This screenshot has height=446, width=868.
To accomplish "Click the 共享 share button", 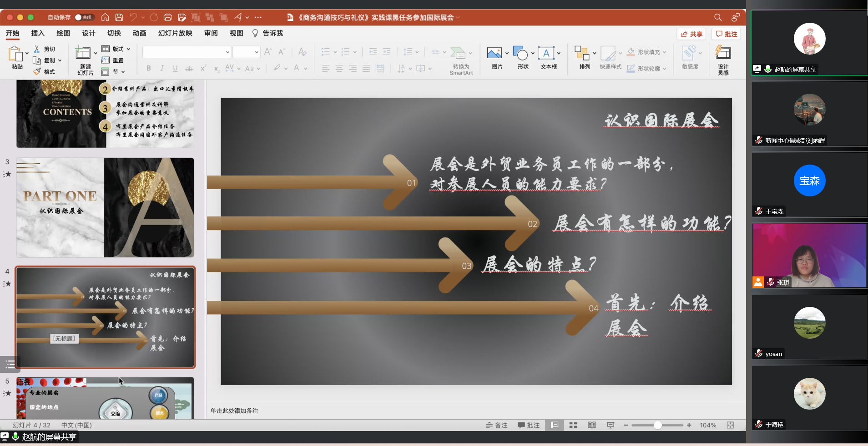I will point(691,34).
